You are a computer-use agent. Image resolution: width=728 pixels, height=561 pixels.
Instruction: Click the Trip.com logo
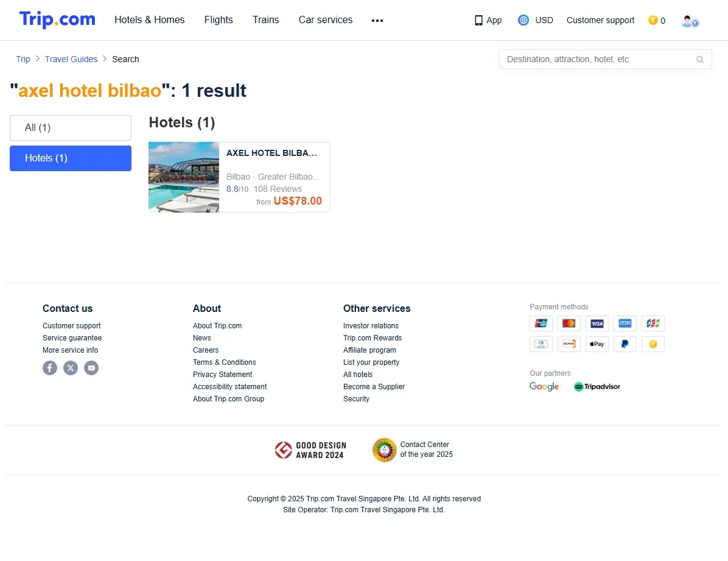coord(57,19)
